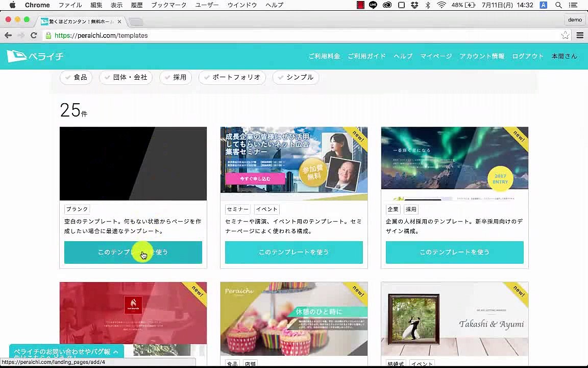Open ヘルプ link in site header
Screen dimensions: 588x368
(403, 56)
